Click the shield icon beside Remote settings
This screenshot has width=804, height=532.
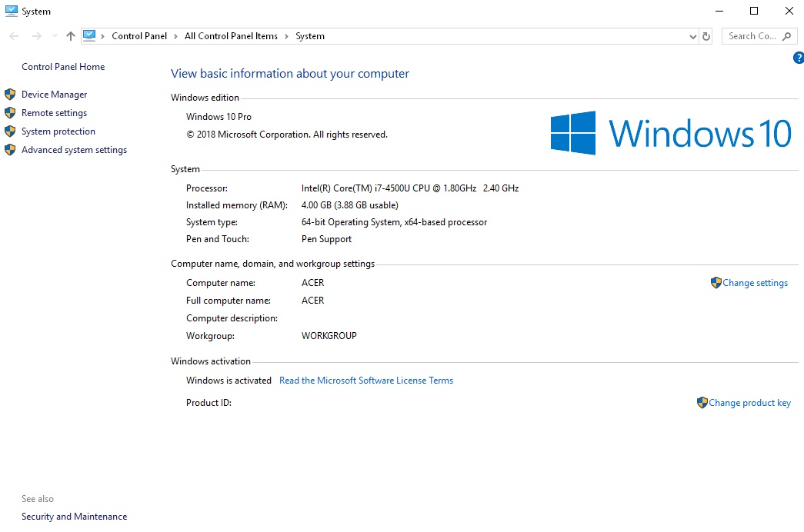point(10,113)
